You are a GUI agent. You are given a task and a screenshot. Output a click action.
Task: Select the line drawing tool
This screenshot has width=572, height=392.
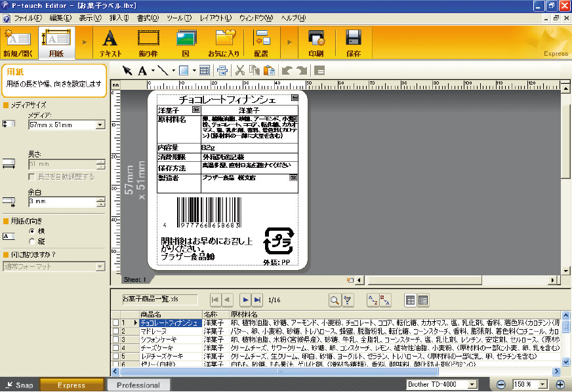click(163, 70)
